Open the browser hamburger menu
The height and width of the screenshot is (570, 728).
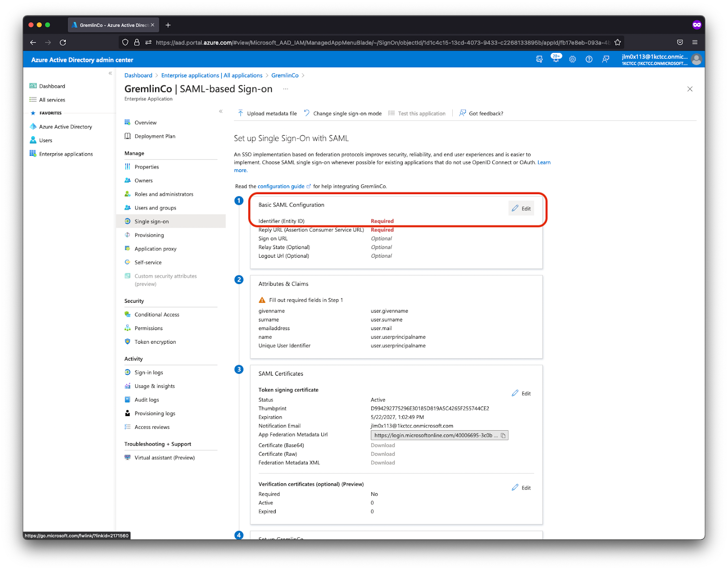pyautogui.click(x=695, y=42)
